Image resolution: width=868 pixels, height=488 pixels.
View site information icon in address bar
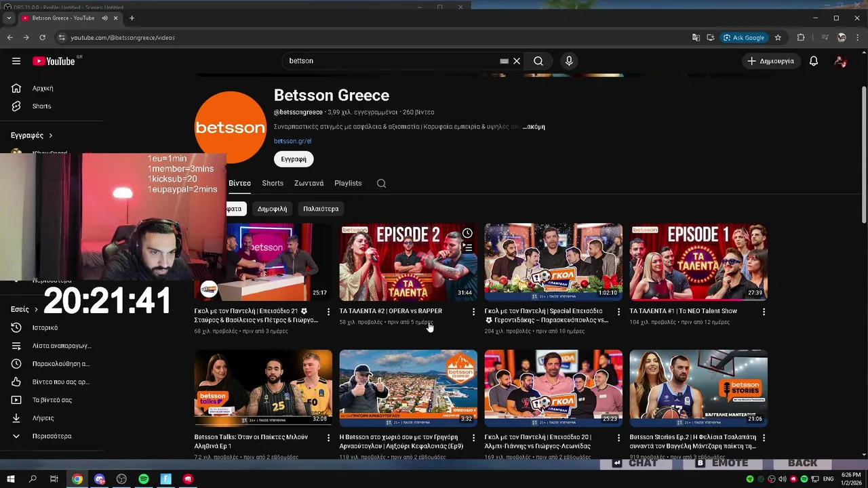click(x=62, y=37)
